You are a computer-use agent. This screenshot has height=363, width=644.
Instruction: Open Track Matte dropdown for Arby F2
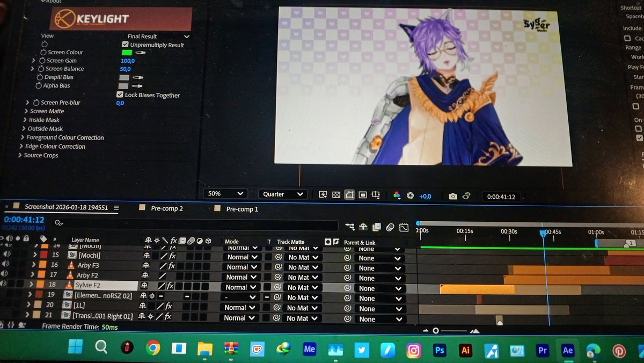tap(303, 278)
